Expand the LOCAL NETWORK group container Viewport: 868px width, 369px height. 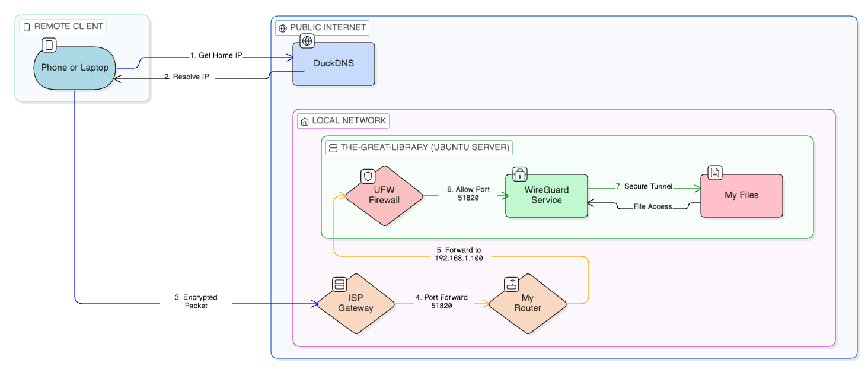pyautogui.click(x=344, y=121)
